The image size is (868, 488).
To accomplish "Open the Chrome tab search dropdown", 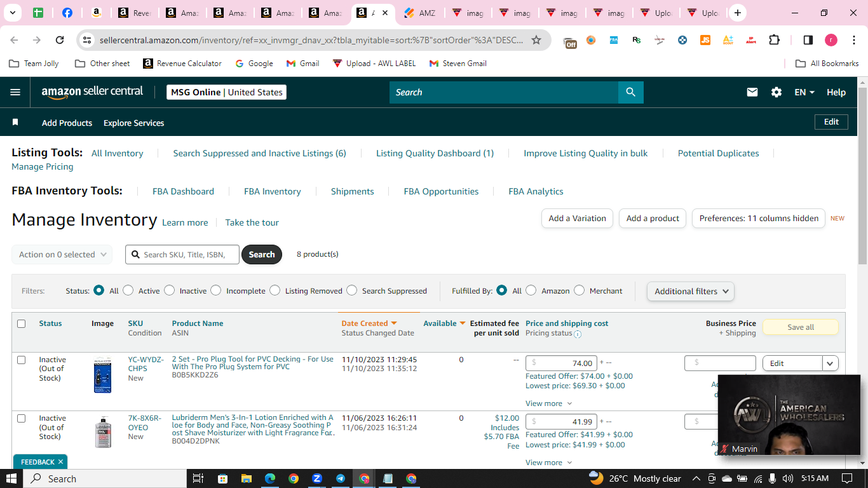I will click(x=13, y=13).
